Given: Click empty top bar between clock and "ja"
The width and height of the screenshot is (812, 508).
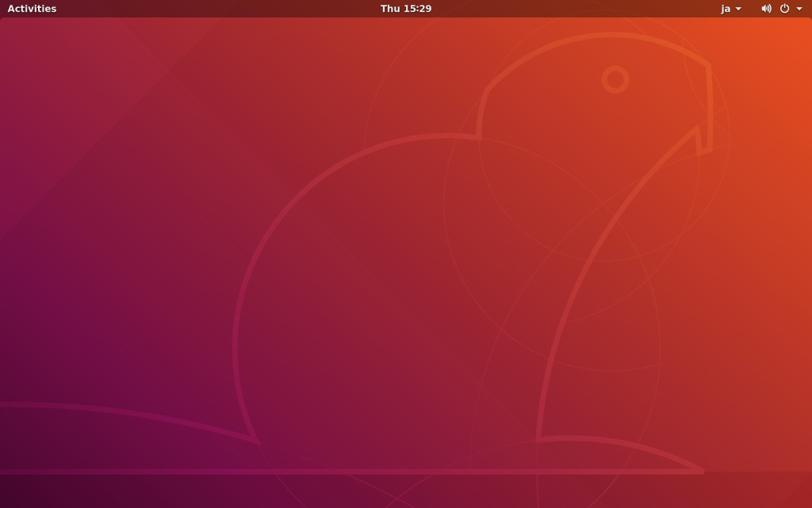Looking at the screenshot, I should pyautogui.click(x=571, y=9).
